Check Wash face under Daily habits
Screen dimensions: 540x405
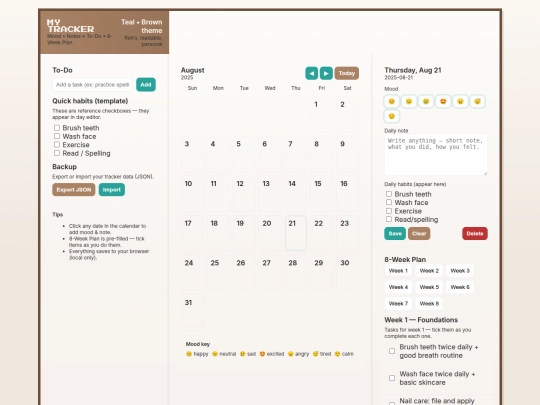coord(389,202)
